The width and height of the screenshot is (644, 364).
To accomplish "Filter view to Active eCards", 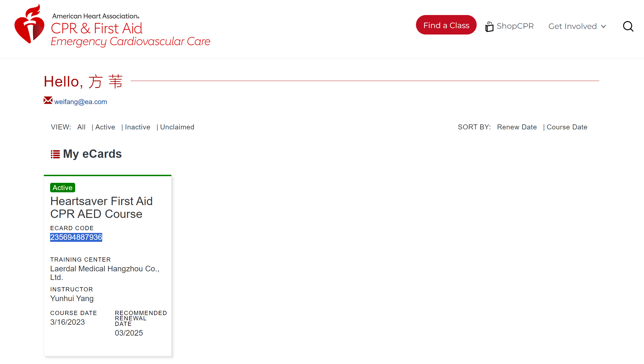I will coord(105,127).
